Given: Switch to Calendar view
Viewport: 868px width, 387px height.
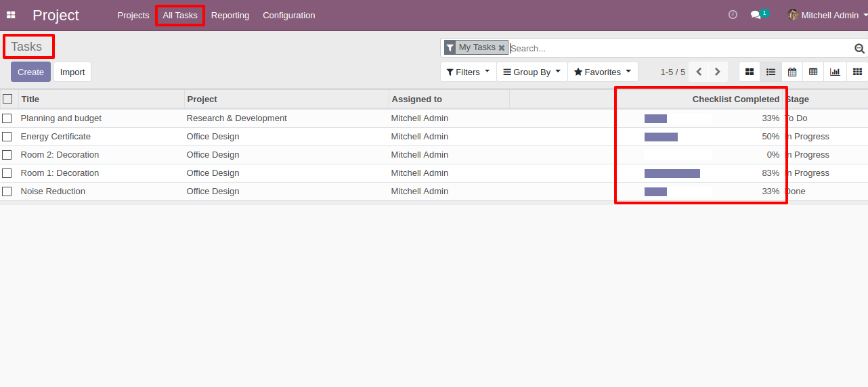Looking at the screenshot, I should pos(792,72).
